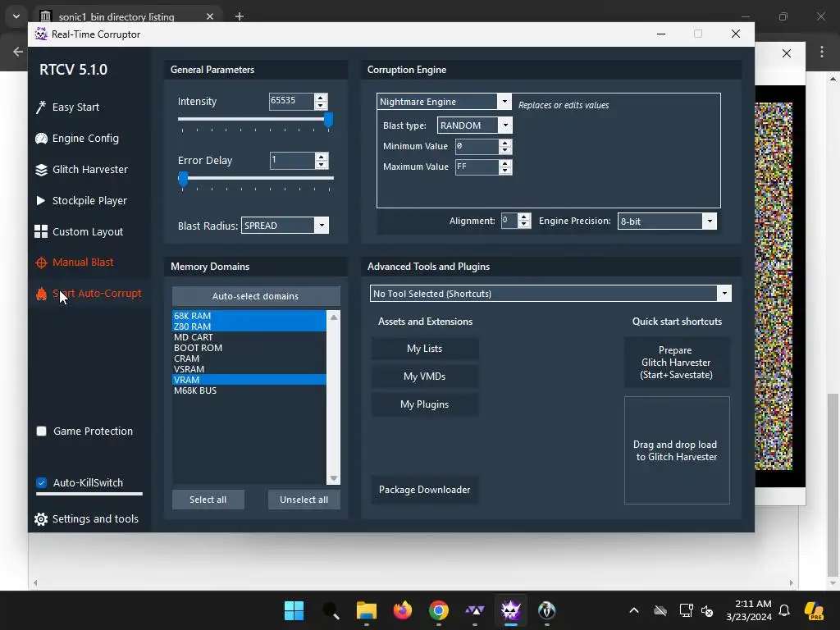Viewport: 840px width, 630px height.
Task: Open Chrome tab search chevron
Action: point(16,16)
